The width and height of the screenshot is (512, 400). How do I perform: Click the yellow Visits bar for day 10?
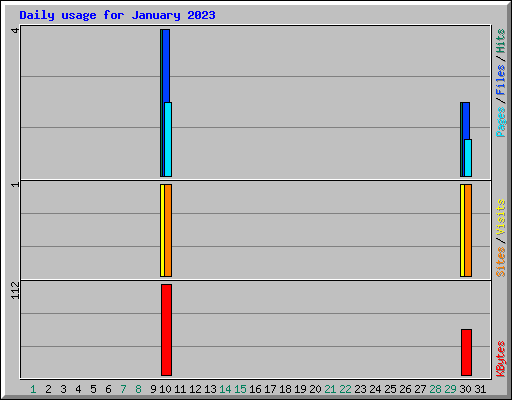(x=162, y=230)
